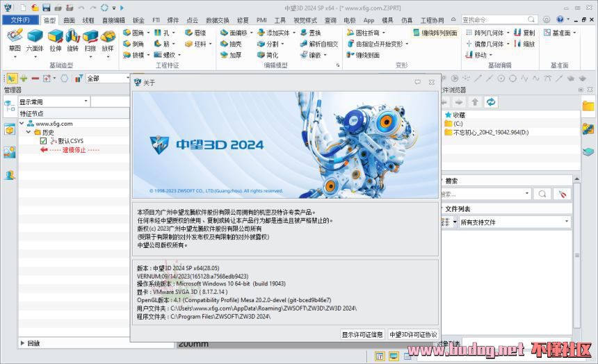
Task: Open the 由指定点开始变形 dropdown arrow
Action: point(407,44)
